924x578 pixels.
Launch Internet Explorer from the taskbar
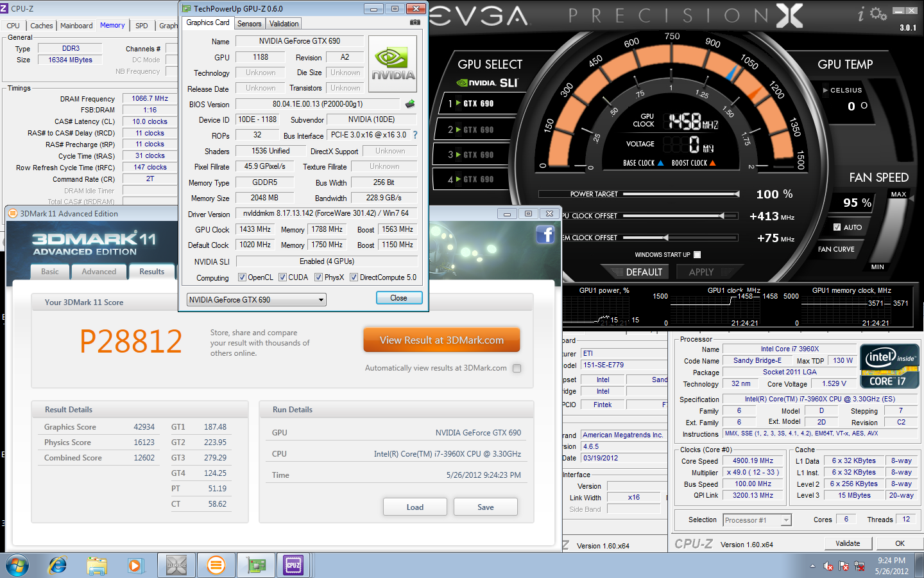[x=58, y=566]
